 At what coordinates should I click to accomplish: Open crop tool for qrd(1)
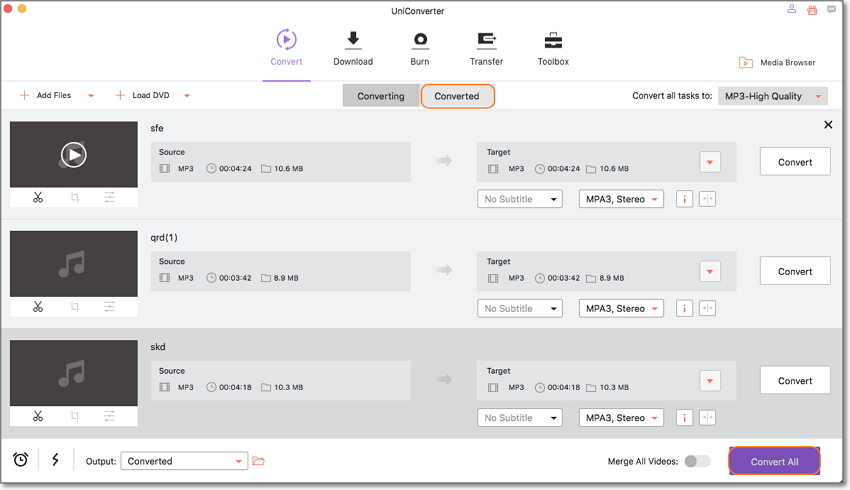pyautogui.click(x=74, y=307)
